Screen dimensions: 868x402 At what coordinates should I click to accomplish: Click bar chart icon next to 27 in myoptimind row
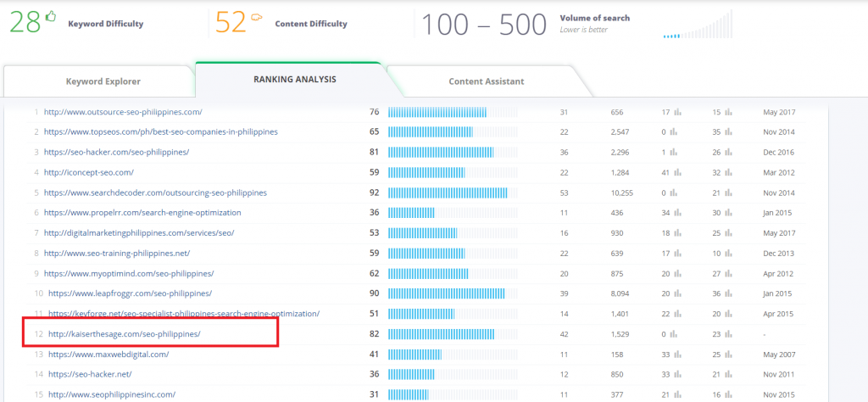[728, 273]
